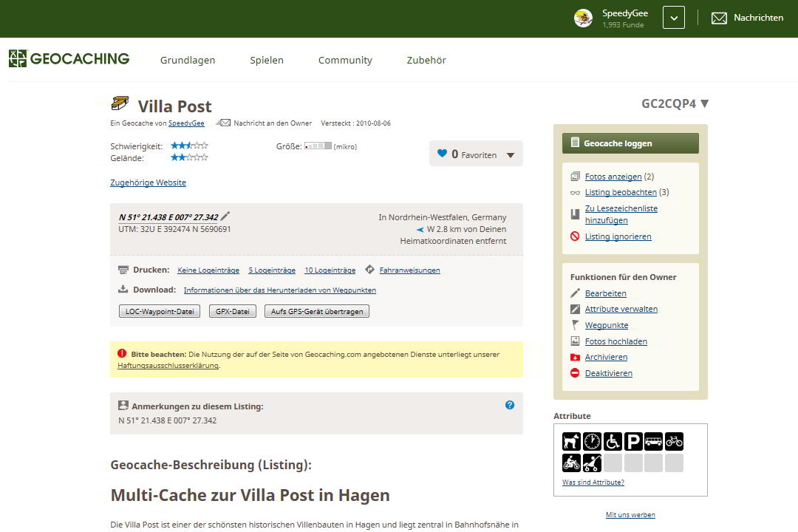Screen dimensions: 798x532
Task: Click the public transport bus attribute icon
Action: click(653, 441)
